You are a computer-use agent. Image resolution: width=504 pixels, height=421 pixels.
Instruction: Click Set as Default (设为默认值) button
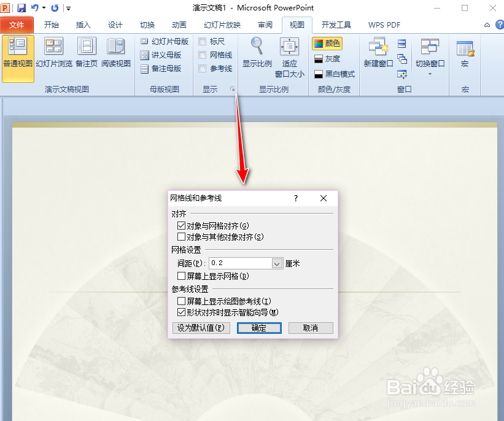coord(201,328)
